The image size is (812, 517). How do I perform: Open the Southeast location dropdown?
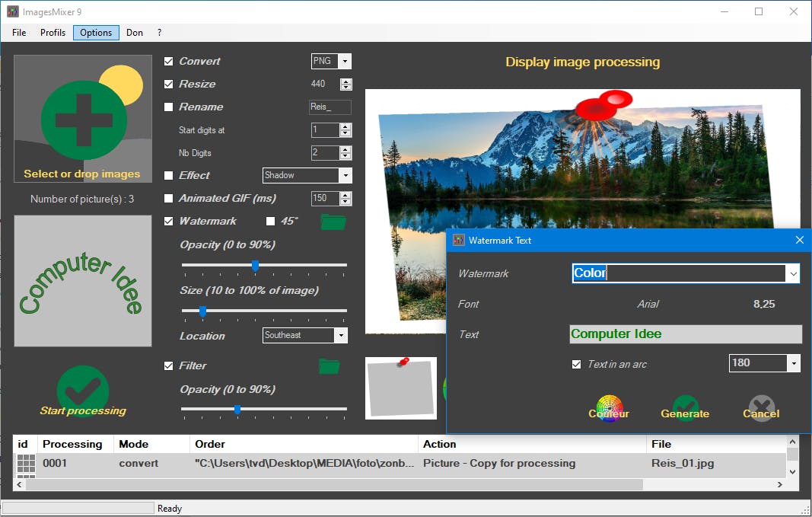pos(341,335)
